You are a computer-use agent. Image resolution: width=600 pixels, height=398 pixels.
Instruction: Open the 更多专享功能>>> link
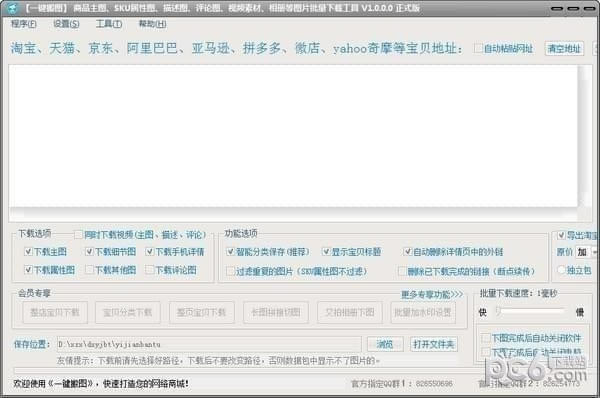432,294
